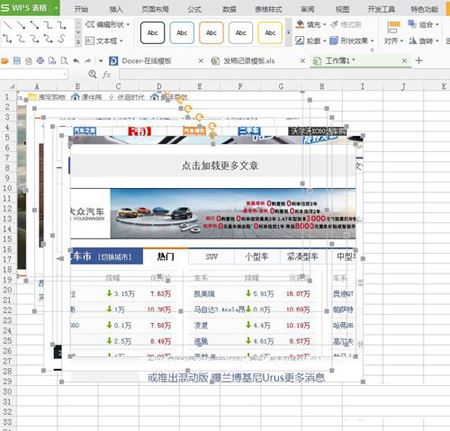Viewport: 450px width, 431px height.
Task: Open 编辑形状 dropdown
Action: point(107,24)
